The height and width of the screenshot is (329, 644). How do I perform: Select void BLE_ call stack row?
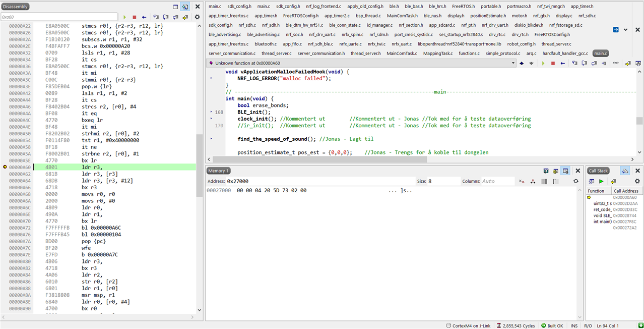[x=614, y=215]
